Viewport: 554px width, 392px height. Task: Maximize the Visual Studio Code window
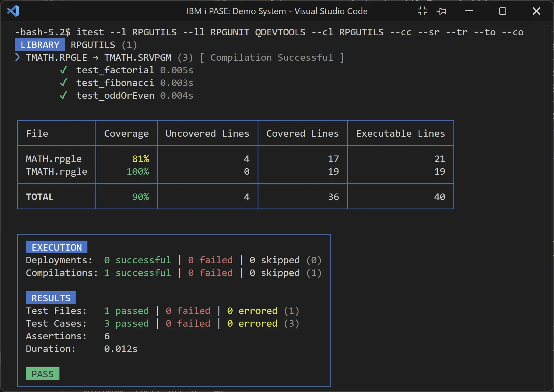click(x=503, y=11)
